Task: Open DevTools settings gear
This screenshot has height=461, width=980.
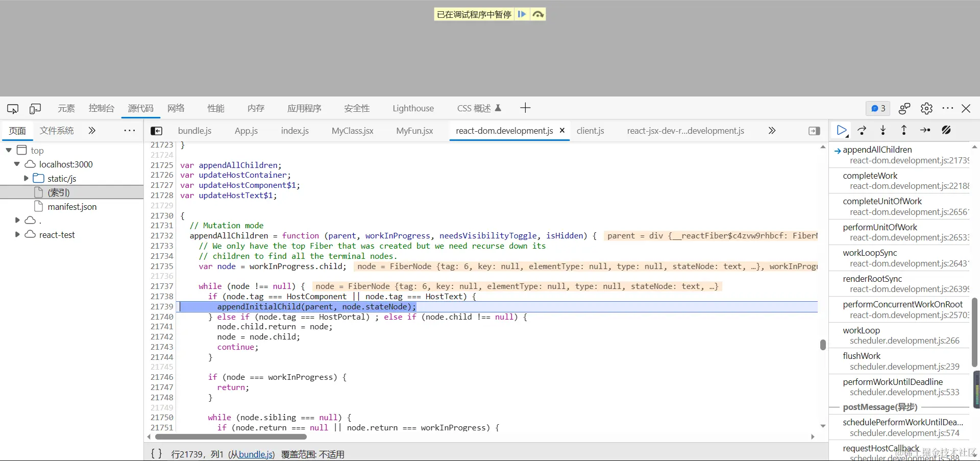Action: pyautogui.click(x=926, y=108)
